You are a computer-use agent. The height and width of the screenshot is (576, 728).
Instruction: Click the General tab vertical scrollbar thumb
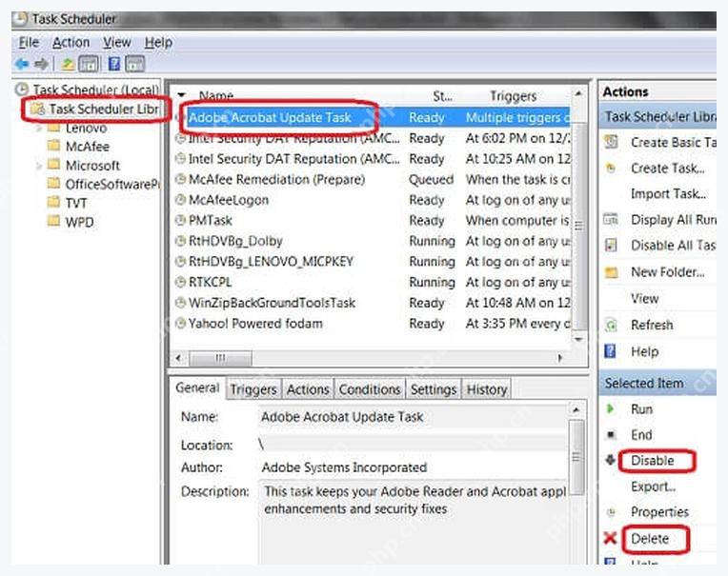coord(576,457)
